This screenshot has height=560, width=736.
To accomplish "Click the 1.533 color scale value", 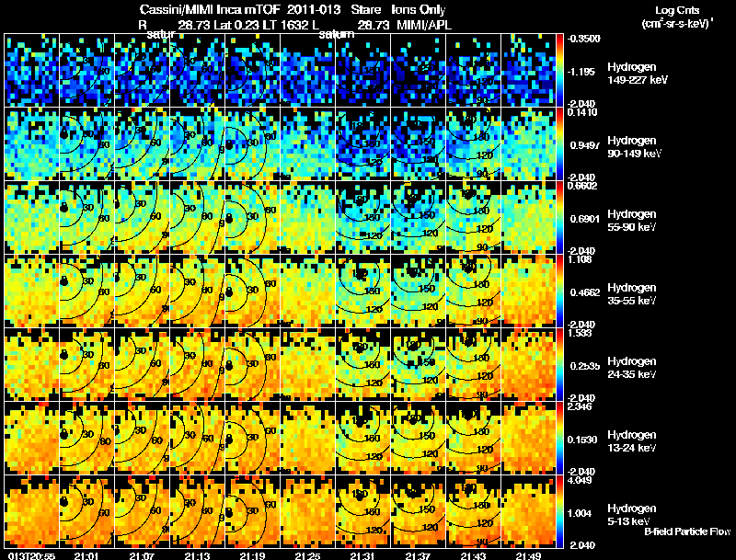I will tap(580, 333).
